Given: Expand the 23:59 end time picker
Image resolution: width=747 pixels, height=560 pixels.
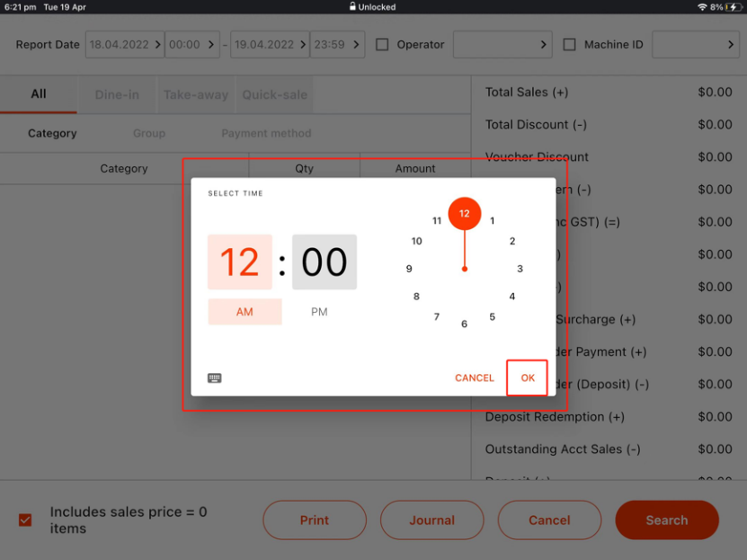Looking at the screenshot, I should 337,44.
